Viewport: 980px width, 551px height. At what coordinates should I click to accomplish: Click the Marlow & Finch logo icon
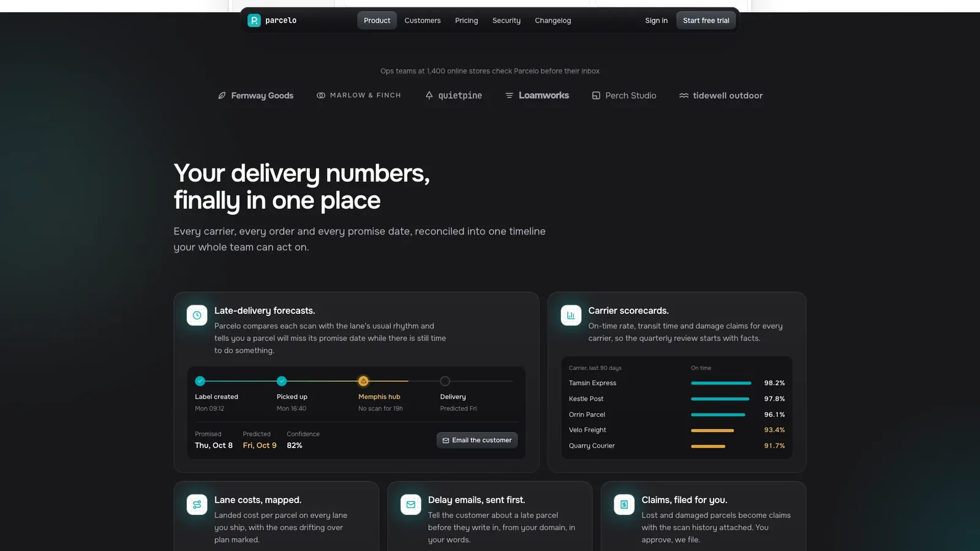coord(321,96)
